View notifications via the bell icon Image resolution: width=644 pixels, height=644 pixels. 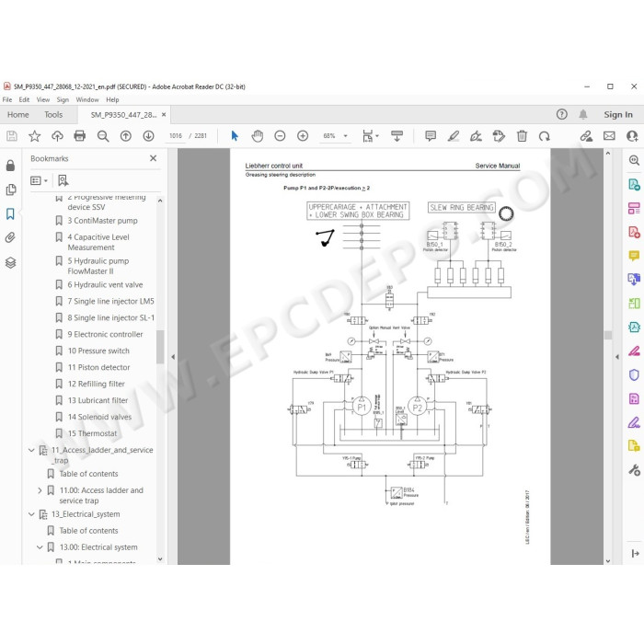click(583, 114)
